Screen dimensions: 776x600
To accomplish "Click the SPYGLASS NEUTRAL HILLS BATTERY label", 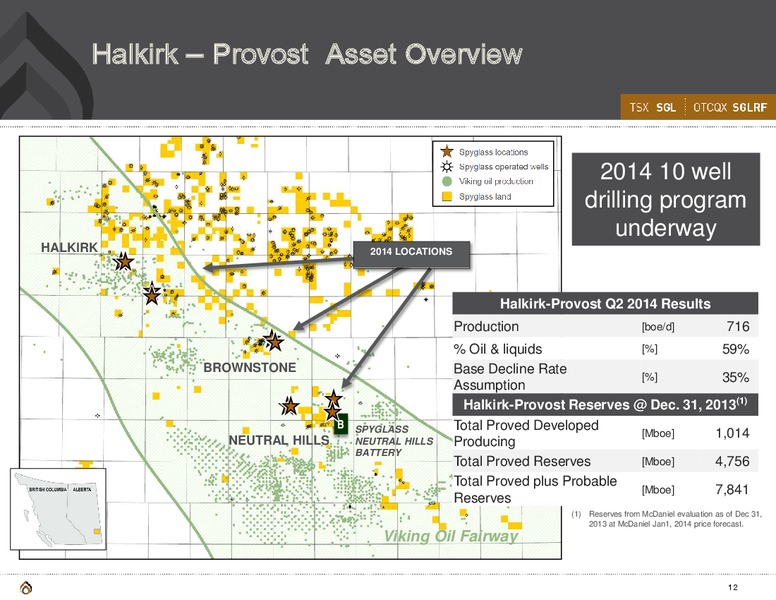I will coord(394,441).
